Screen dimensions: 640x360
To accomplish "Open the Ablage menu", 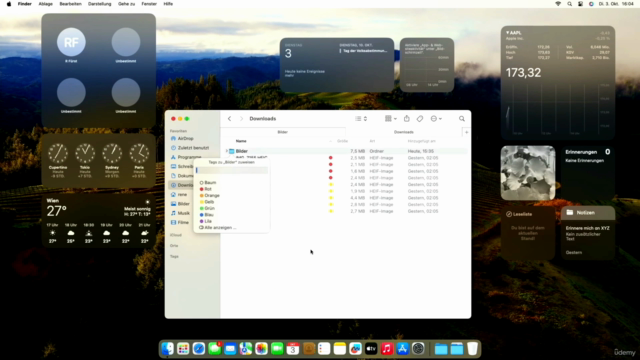I will (x=45, y=4).
